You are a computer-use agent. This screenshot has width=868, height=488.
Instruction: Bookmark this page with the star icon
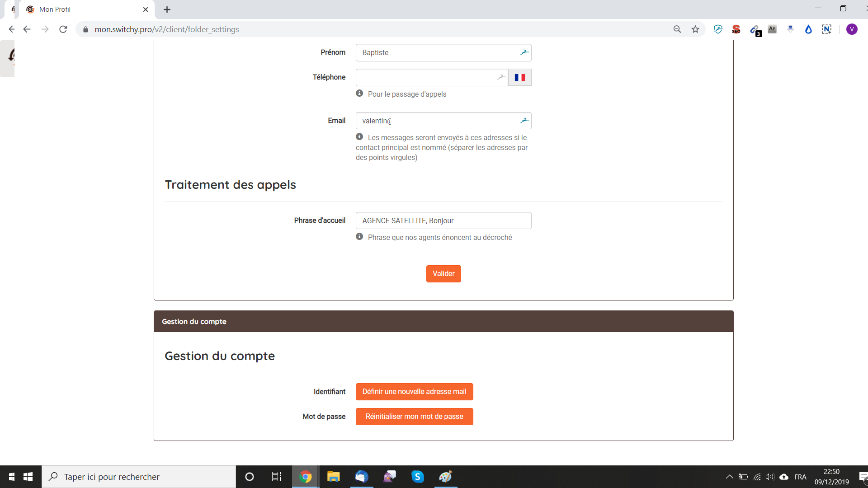coord(695,29)
